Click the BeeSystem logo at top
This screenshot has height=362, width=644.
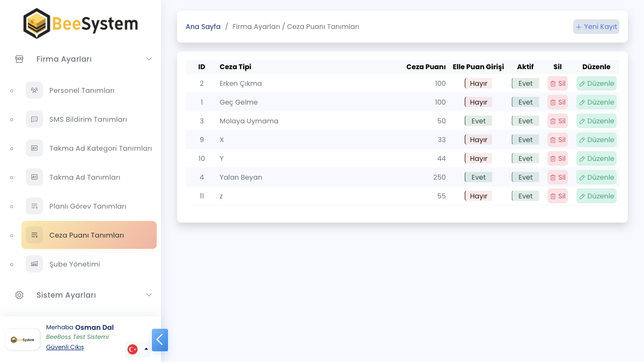tap(80, 24)
